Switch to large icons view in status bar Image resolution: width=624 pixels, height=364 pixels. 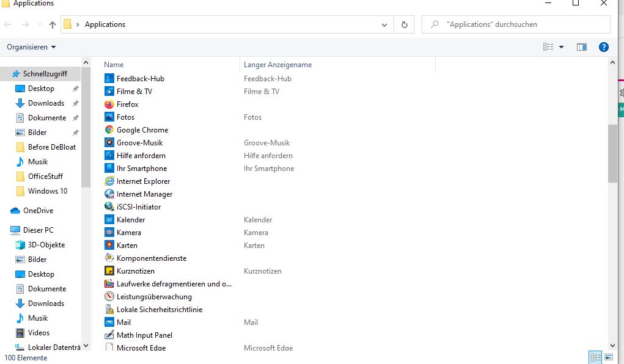coord(609,357)
